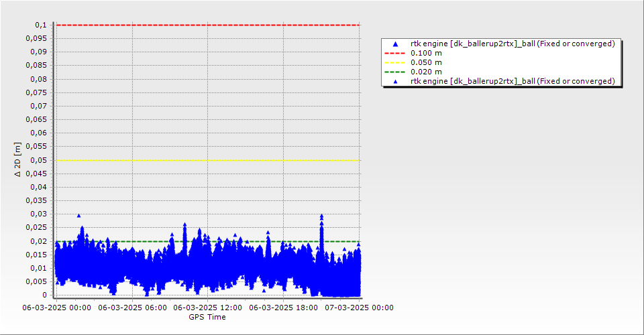Click the 0,085 y-axis tick label

pyautogui.click(x=36, y=66)
